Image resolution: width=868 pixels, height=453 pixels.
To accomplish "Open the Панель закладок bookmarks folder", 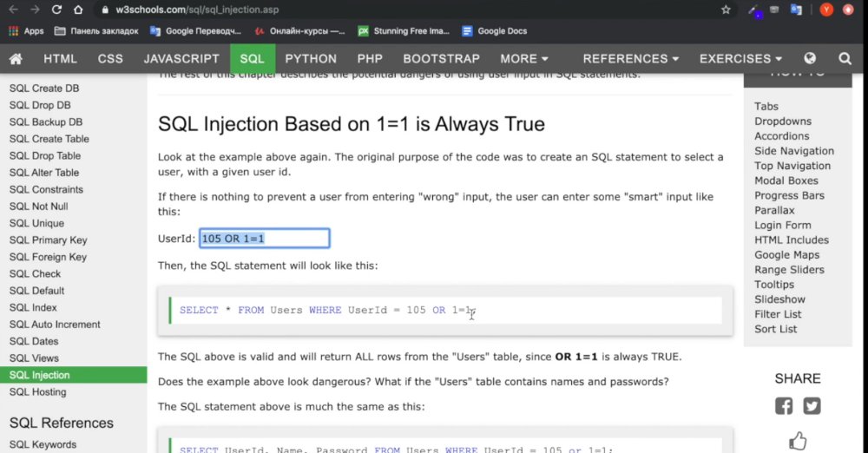I will pyautogui.click(x=96, y=31).
